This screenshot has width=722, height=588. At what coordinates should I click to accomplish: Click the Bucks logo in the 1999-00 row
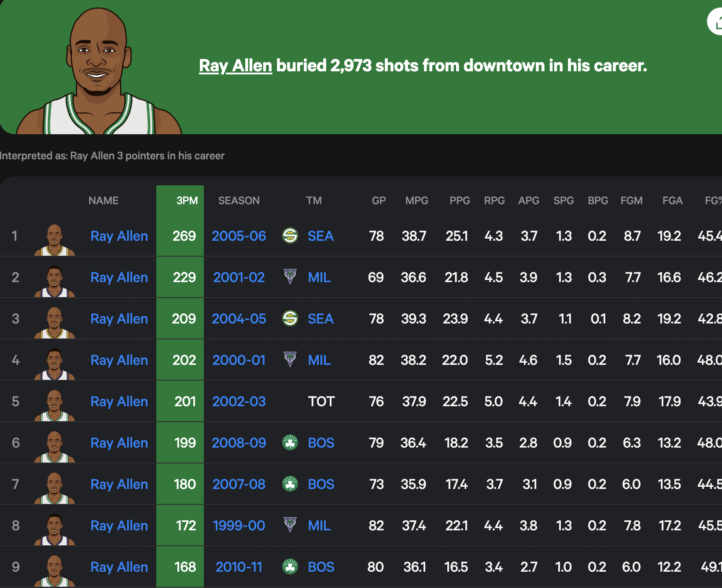(290, 525)
